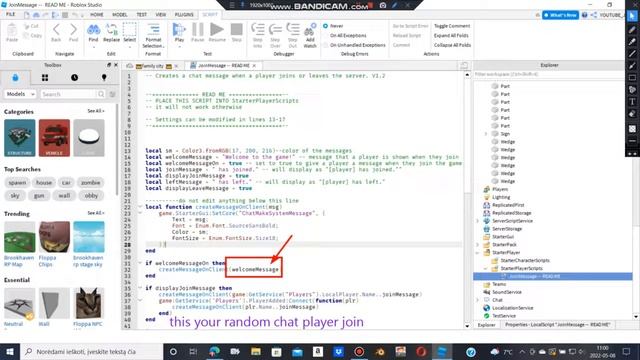Image resolution: width=640 pixels, height=360 pixels.
Task: Select the Never debug errors option
Action: [333, 26]
